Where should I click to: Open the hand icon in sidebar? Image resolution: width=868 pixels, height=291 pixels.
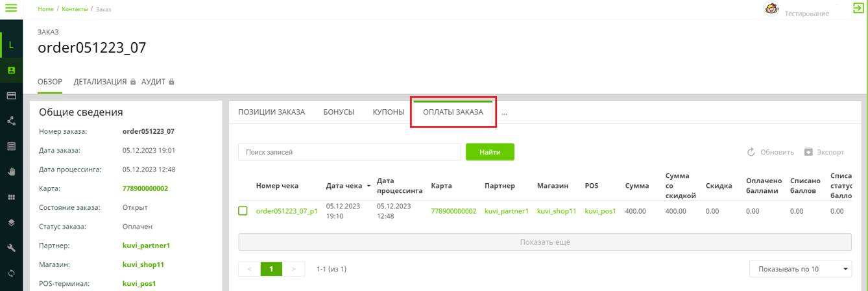click(11, 172)
